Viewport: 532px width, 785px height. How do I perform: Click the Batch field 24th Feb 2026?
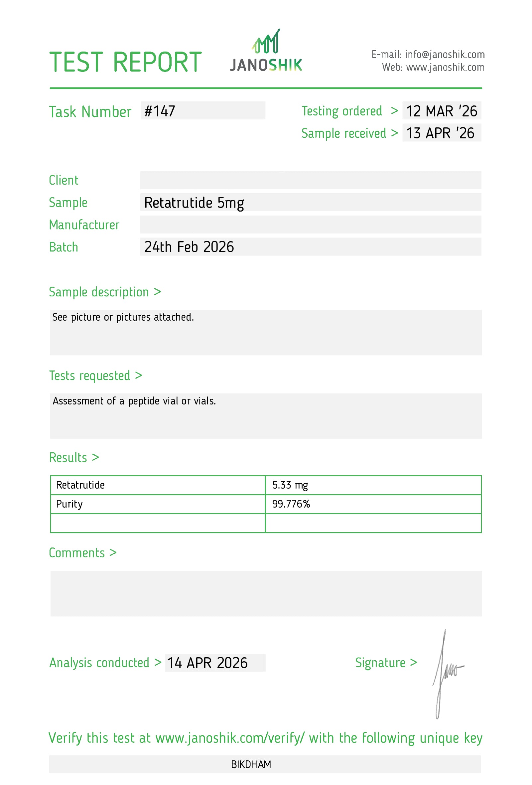click(311, 246)
